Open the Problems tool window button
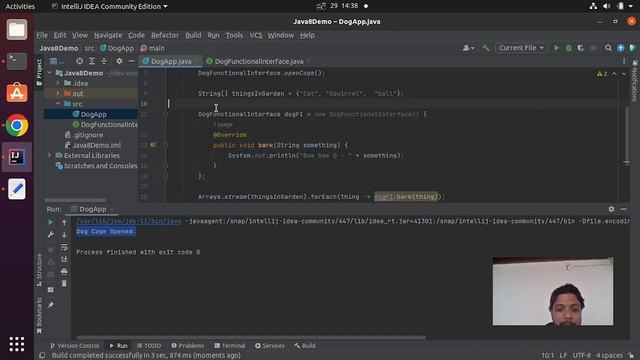 tap(187, 346)
